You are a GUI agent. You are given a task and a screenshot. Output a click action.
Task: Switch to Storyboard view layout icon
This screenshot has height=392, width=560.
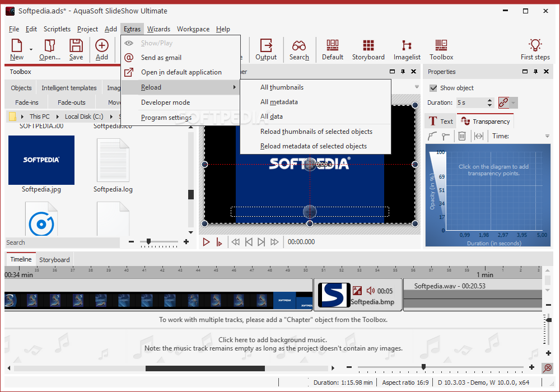[368, 49]
